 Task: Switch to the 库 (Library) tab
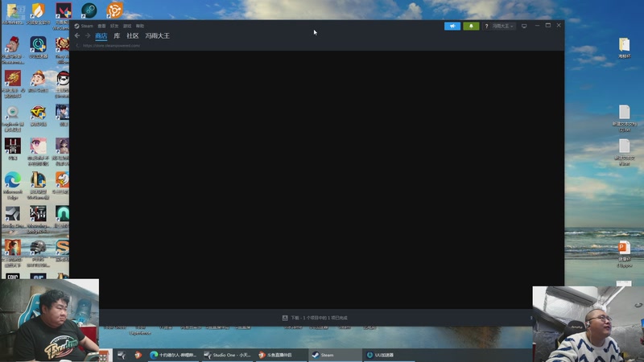click(x=117, y=36)
